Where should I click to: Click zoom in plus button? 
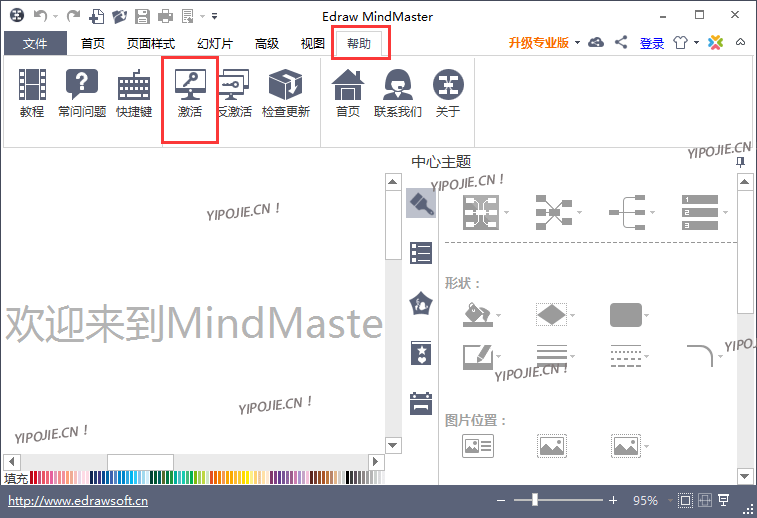click(x=613, y=501)
